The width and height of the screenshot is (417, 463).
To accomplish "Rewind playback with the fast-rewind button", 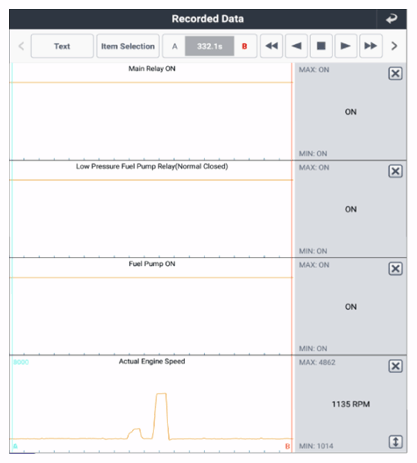I will tap(271, 46).
